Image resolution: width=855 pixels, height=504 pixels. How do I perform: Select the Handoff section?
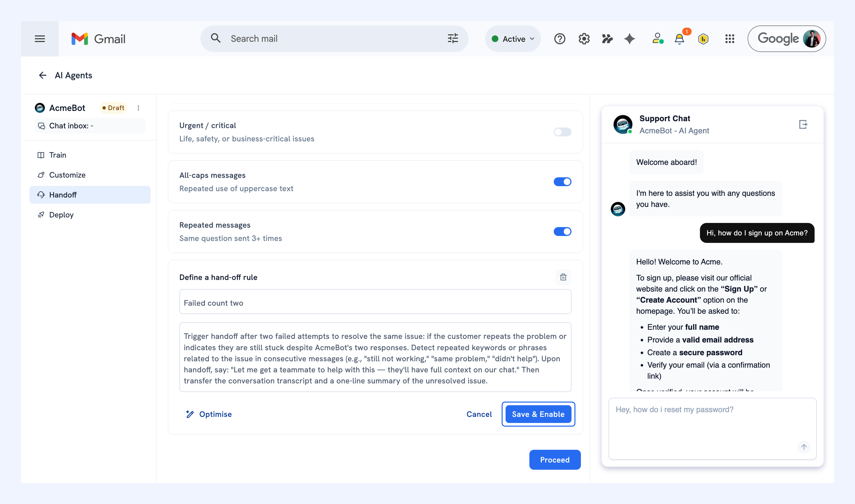(x=90, y=195)
